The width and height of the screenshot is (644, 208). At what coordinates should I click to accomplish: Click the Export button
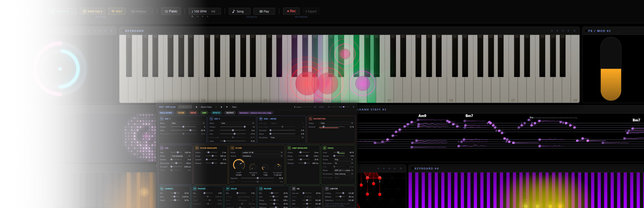click(x=311, y=11)
